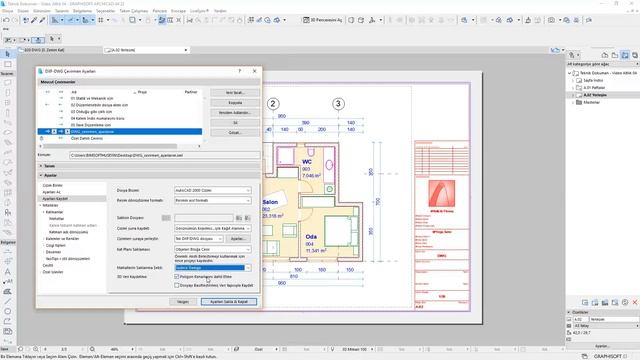Viewport: 640px width, 360px height.
Task: Select the Text tool (A) in the toolbox
Action: click(x=8, y=271)
